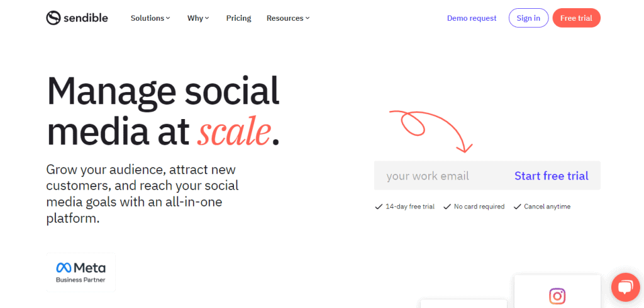Screen dimensions: 644x308
Task: Click the Sign in button
Action: (x=528, y=18)
